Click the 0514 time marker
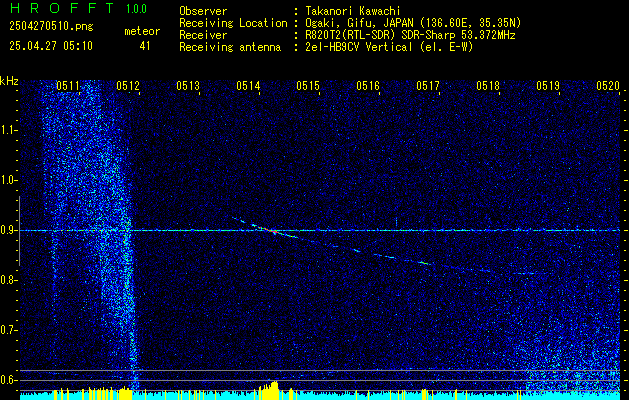The width and height of the screenshot is (629, 400). [x=248, y=86]
